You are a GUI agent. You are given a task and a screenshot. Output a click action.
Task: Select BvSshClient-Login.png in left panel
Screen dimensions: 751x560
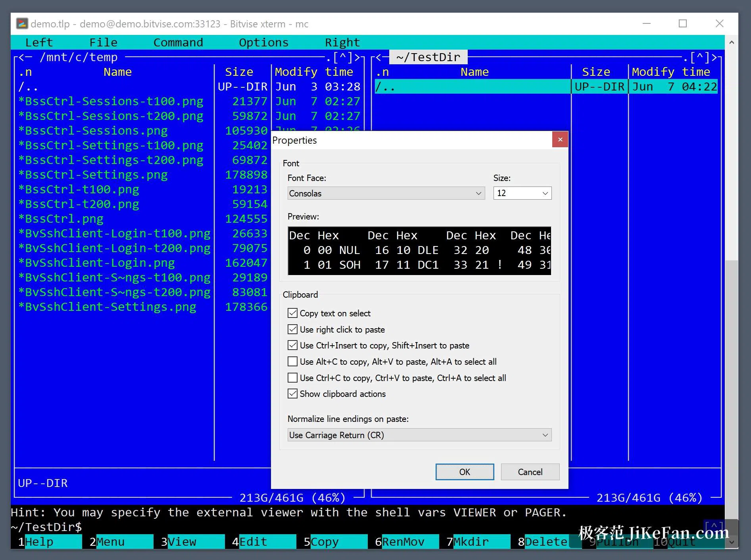pyautogui.click(x=96, y=263)
